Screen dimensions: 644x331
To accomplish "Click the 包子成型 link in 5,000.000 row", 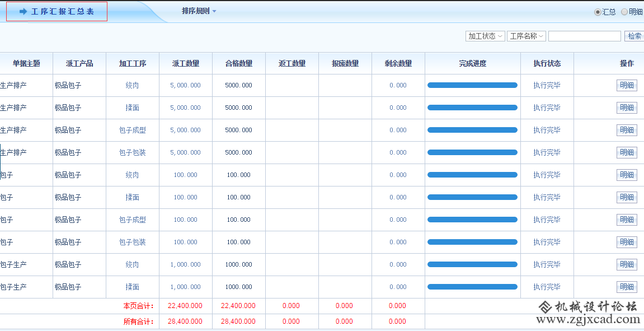I will pyautogui.click(x=132, y=130).
